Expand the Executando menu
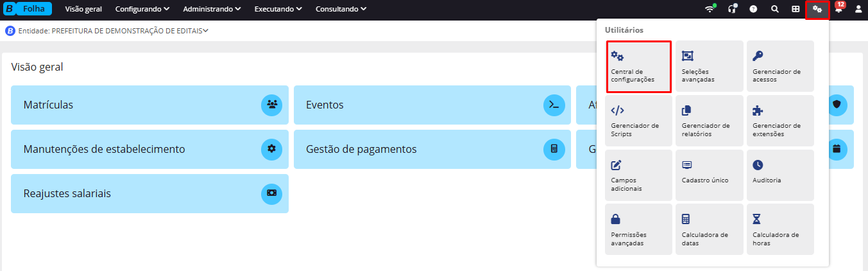The height and width of the screenshot is (271, 868). pos(278,10)
